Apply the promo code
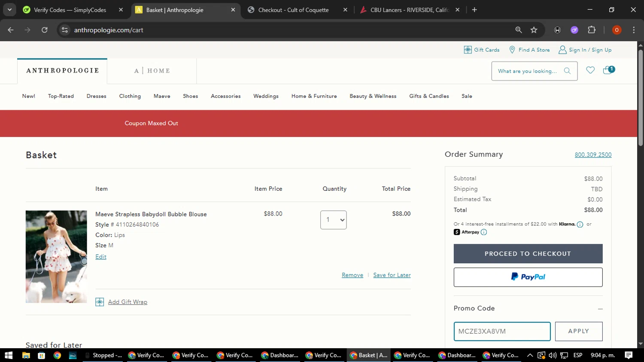The image size is (644, 362). [x=579, y=332]
